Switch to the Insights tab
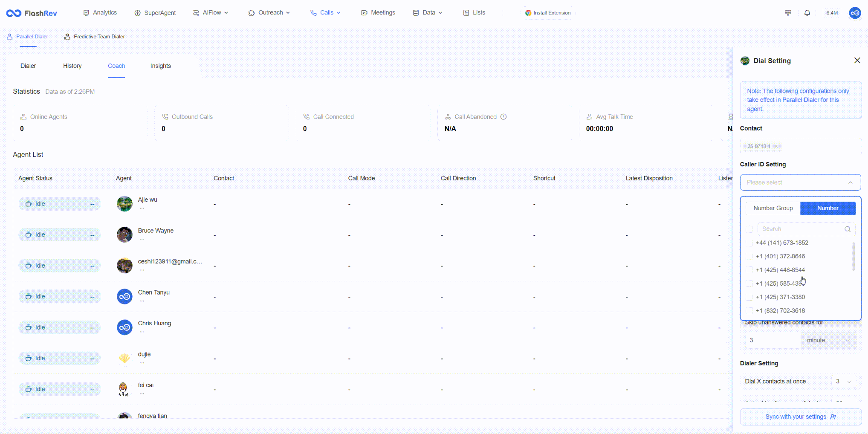 (161, 66)
